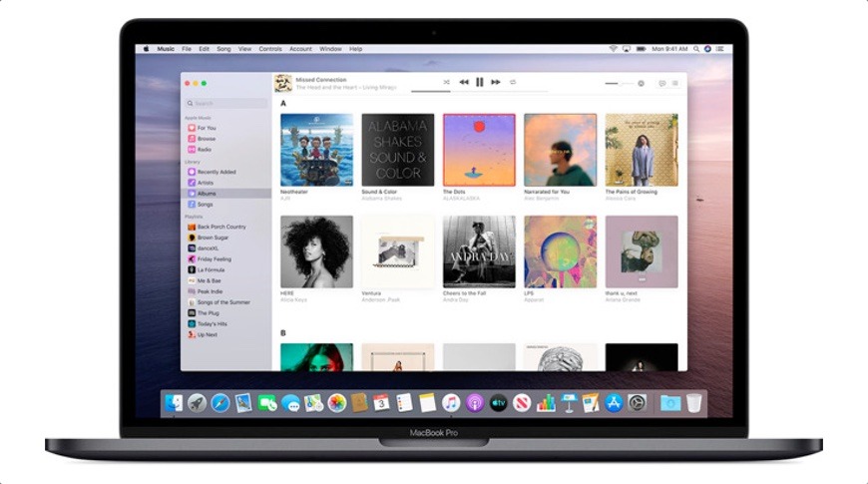The height and width of the screenshot is (484, 868).
Task: Open the Ventura album cover
Action: coord(398,251)
